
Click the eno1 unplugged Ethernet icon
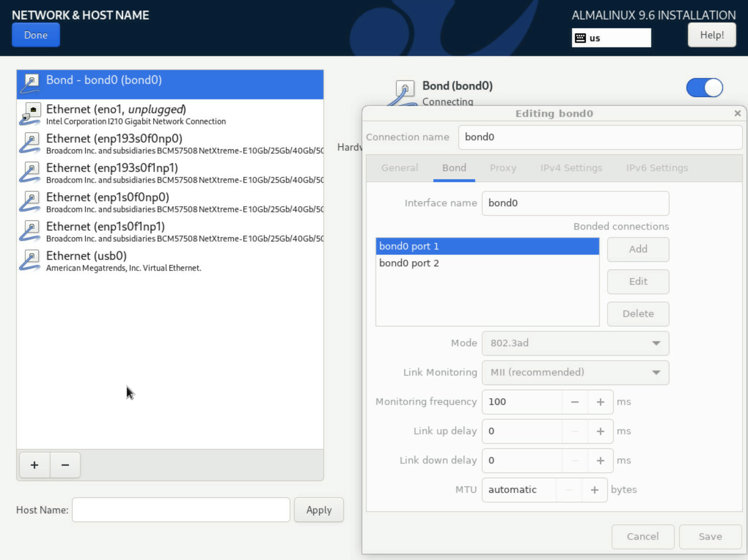click(30, 114)
